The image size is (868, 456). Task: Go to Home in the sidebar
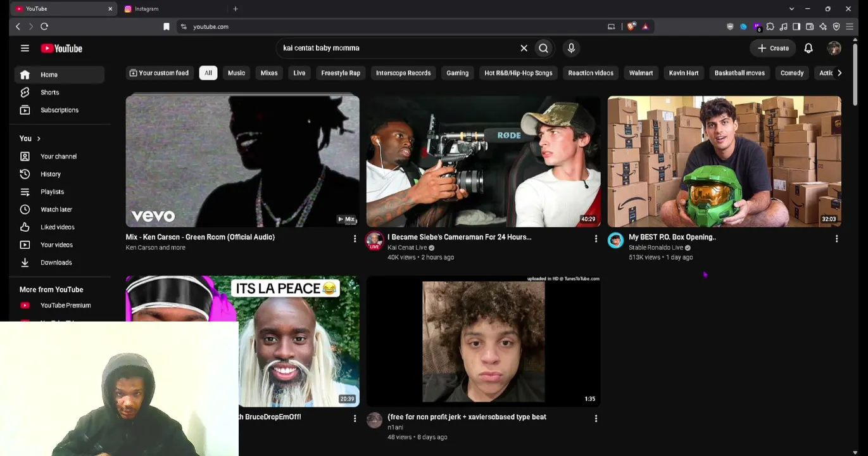60,75
